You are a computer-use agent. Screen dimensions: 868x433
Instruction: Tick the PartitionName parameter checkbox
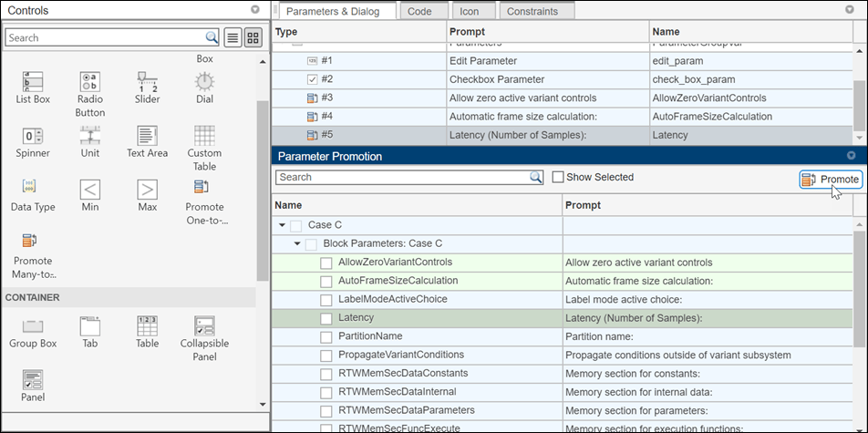tap(326, 338)
